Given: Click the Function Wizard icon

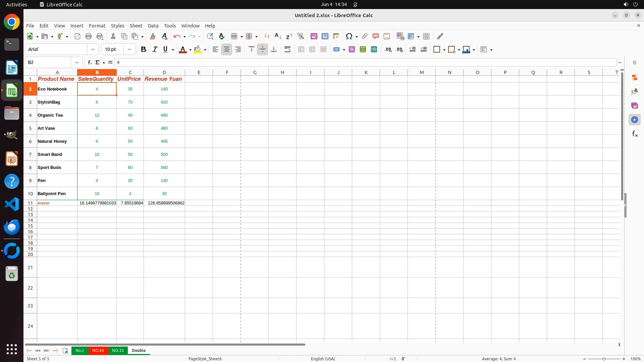Looking at the screenshot, I should tap(90, 62).
